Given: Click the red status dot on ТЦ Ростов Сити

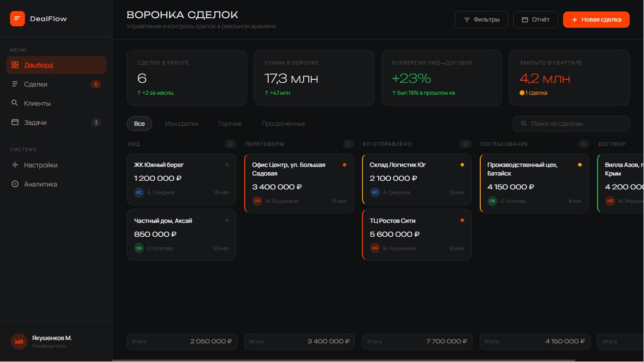Looking at the screenshot, I should pos(462,220).
